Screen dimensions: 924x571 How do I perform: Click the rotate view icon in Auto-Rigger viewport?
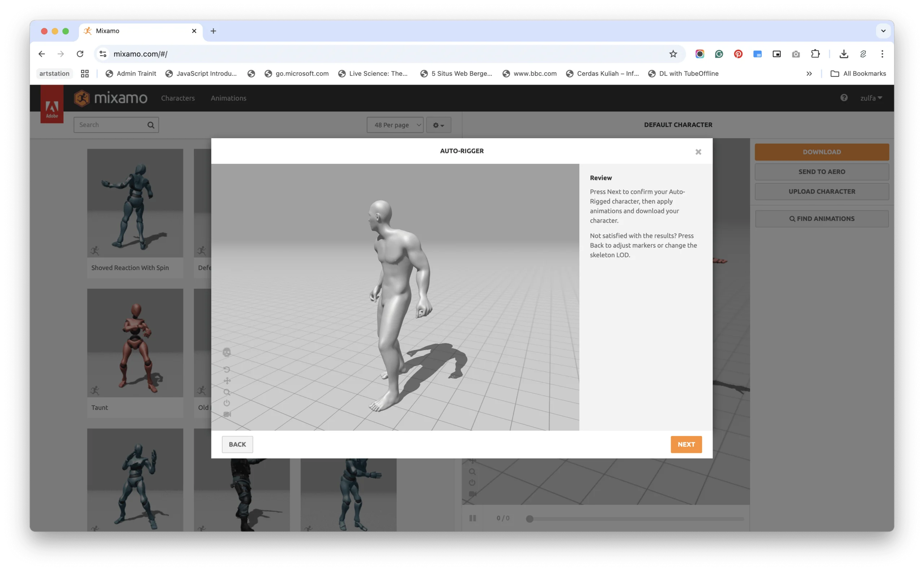227,369
